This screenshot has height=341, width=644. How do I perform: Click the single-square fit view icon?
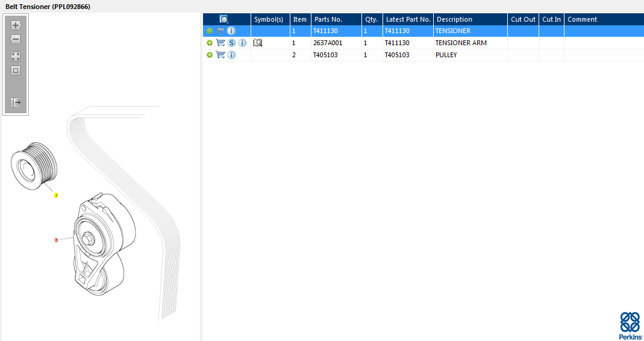16,70
